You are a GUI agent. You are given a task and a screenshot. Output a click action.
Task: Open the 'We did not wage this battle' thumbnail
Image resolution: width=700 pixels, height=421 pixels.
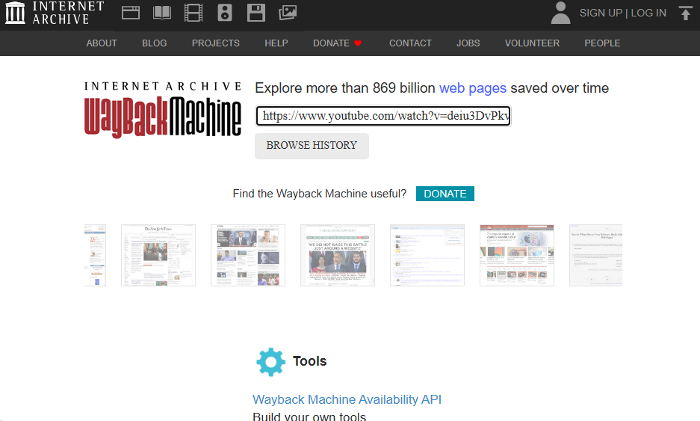(338, 255)
